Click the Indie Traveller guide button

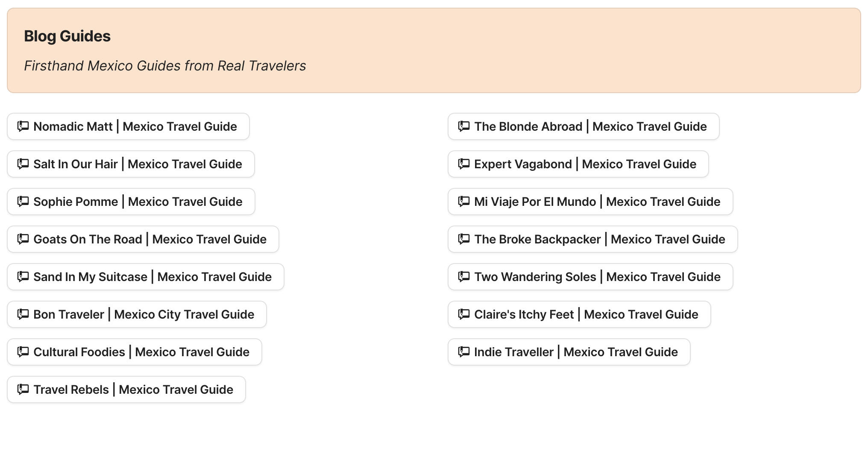(569, 352)
